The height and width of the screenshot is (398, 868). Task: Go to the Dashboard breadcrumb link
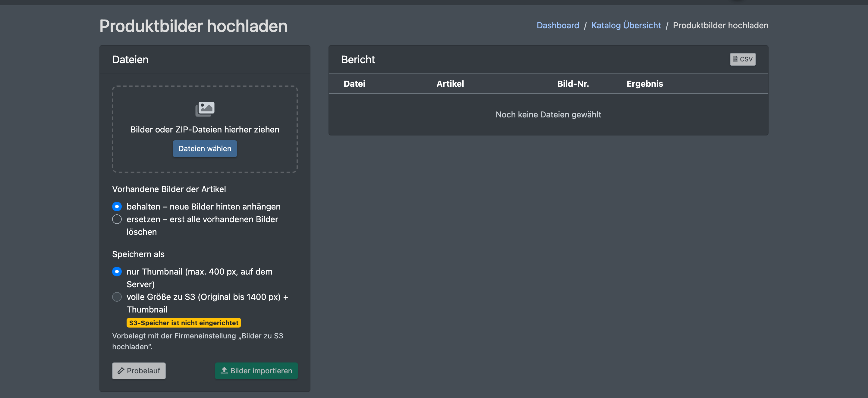click(558, 25)
